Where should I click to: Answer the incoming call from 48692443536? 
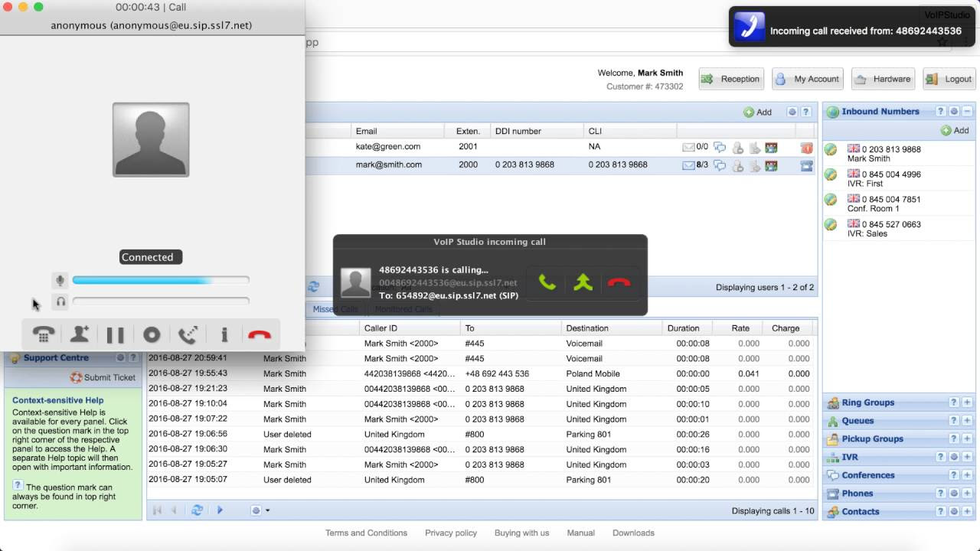(547, 282)
